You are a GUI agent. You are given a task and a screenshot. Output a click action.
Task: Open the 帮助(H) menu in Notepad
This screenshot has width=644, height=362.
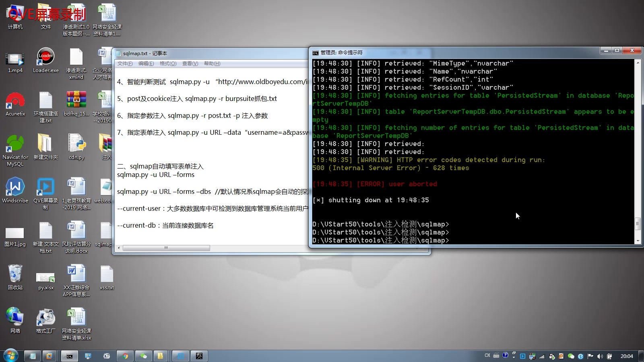(x=212, y=64)
